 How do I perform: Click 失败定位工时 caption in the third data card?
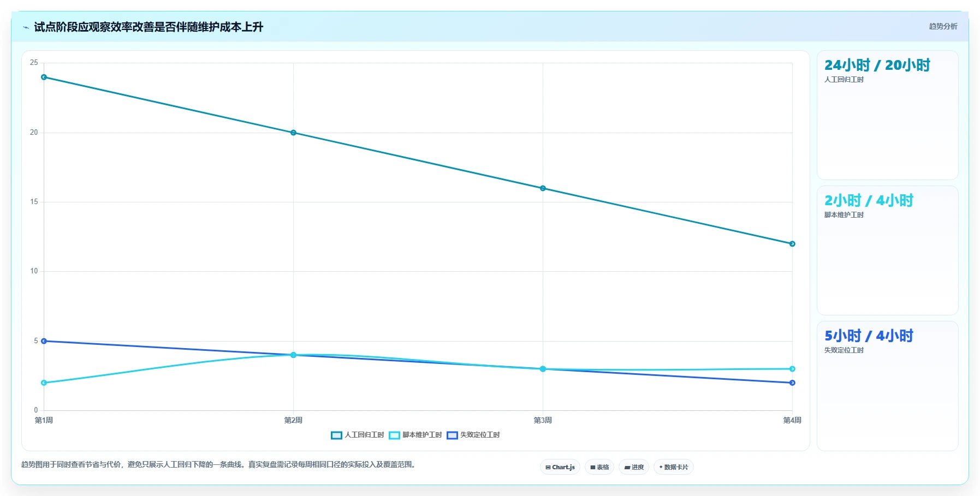[x=844, y=350]
